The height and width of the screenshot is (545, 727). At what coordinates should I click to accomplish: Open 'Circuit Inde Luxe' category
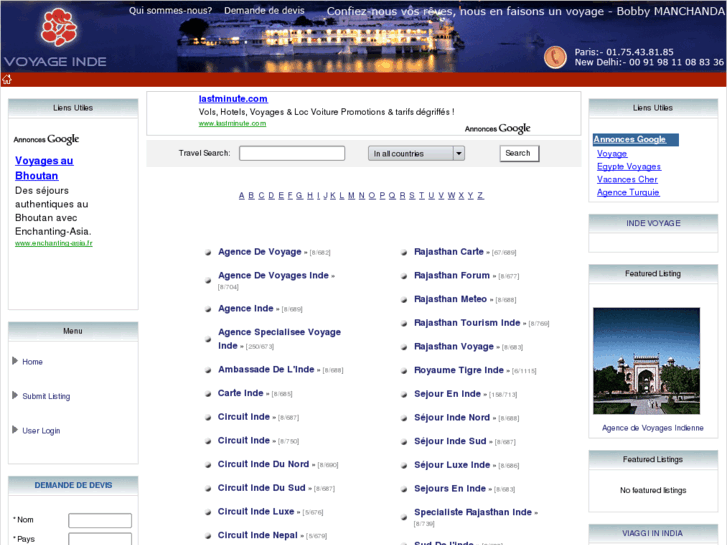click(256, 512)
